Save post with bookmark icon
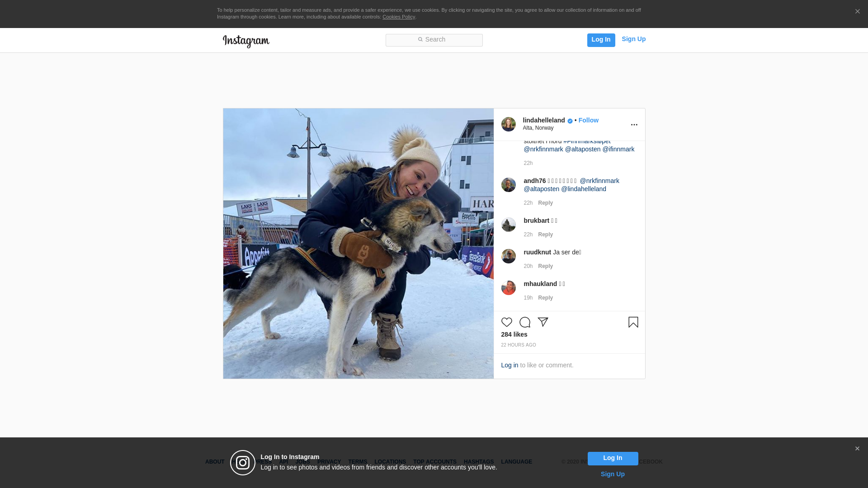868x488 pixels. 633,322
